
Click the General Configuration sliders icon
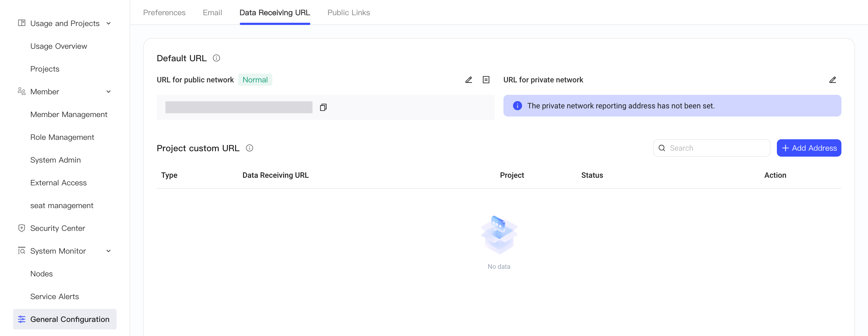coord(22,319)
